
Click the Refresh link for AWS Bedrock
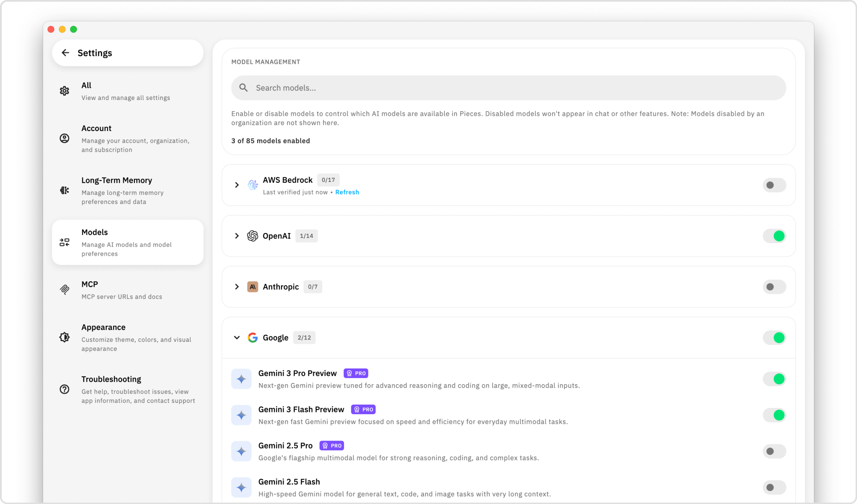pyautogui.click(x=347, y=192)
